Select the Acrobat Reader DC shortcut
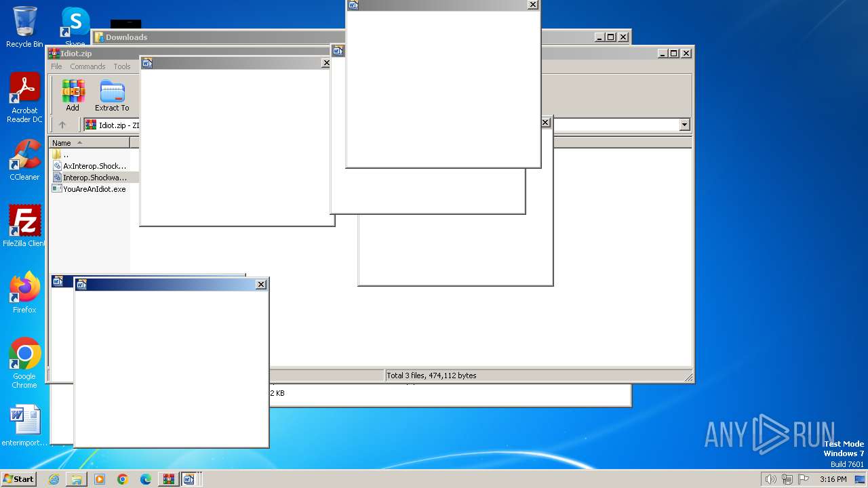Screen dimensions: 868x488 24,98
